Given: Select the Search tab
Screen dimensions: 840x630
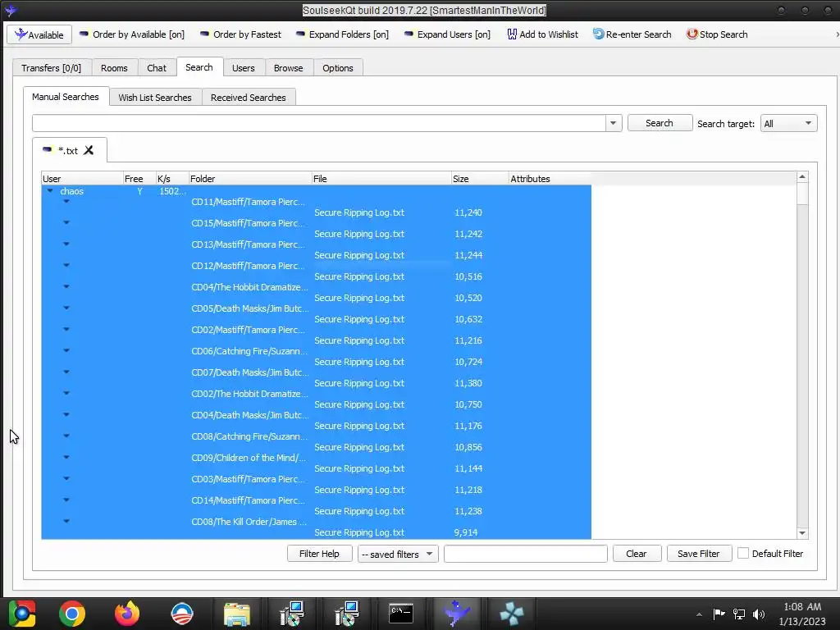Looking at the screenshot, I should coord(199,67).
